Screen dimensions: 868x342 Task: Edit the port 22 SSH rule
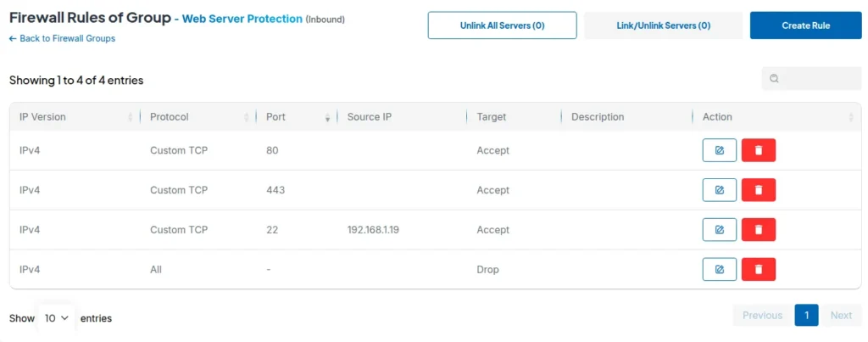(x=719, y=230)
